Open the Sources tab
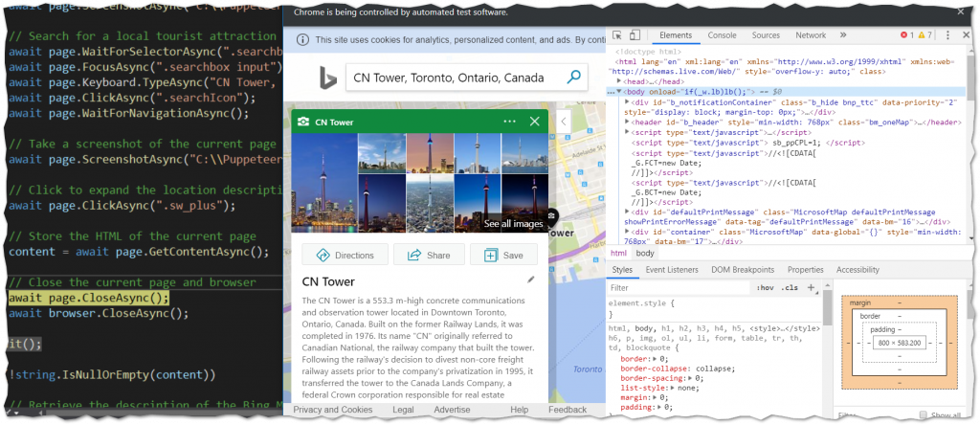 (x=766, y=35)
